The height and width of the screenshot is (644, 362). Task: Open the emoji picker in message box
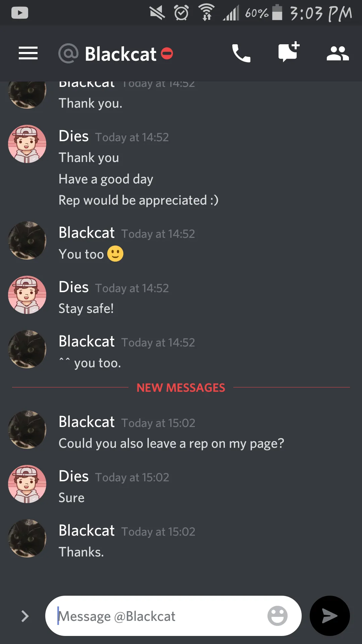(x=278, y=616)
